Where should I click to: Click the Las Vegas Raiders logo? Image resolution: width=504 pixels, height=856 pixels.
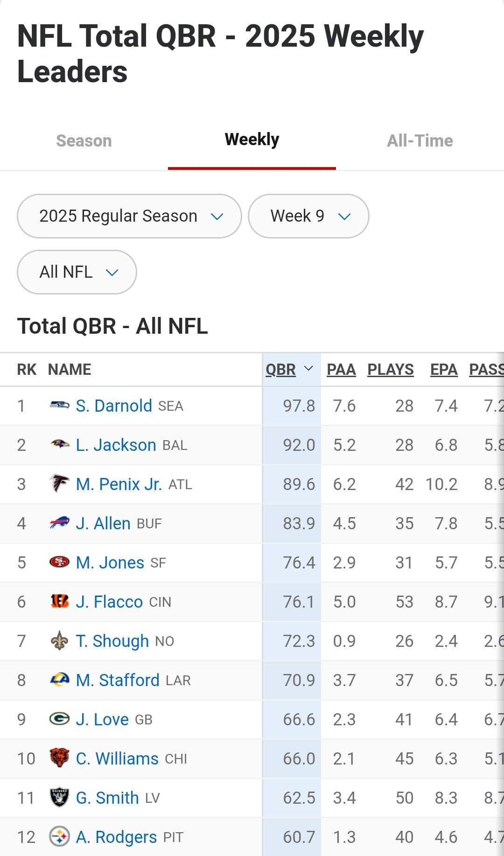pyautogui.click(x=59, y=797)
